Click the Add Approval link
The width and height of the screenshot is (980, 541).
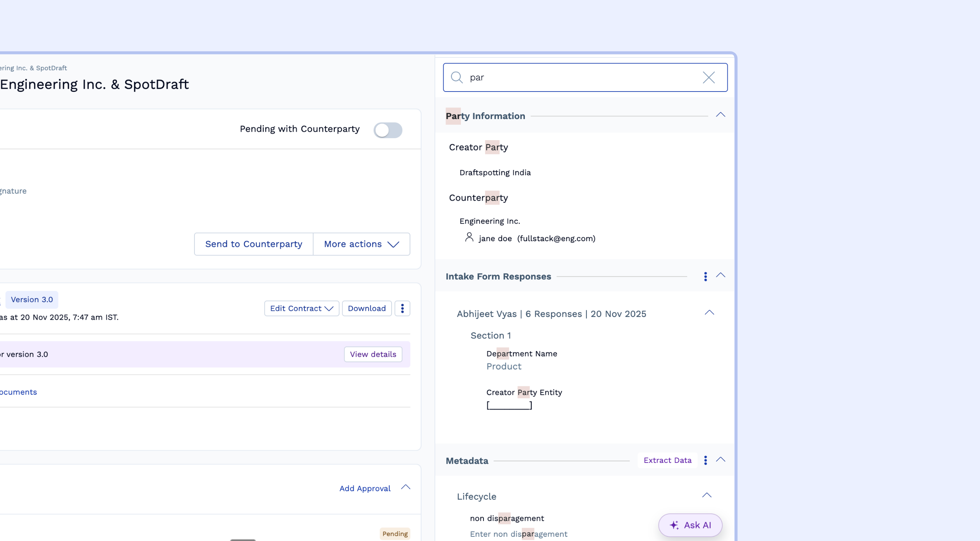click(x=364, y=489)
